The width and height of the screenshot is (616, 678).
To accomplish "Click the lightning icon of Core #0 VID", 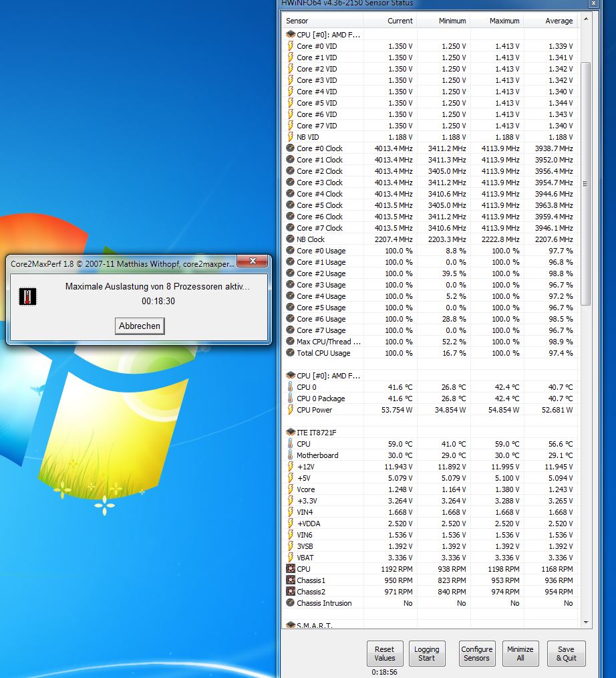I will tap(290, 46).
